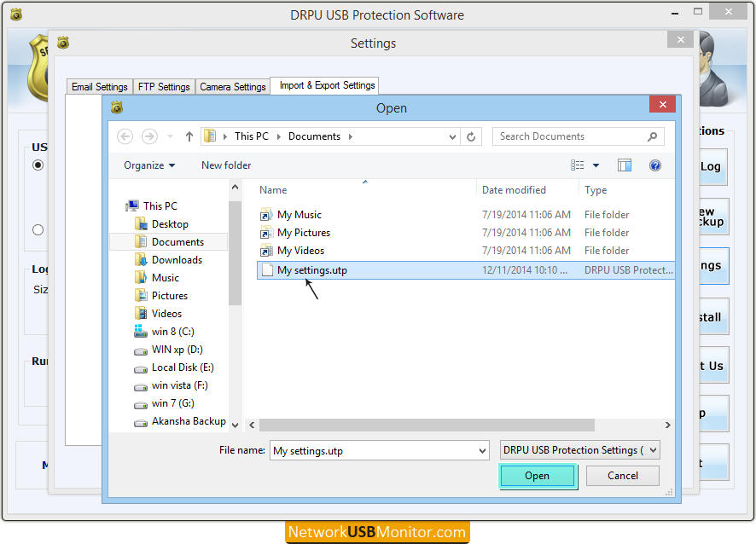Expand the File name combo box dropdown

coord(482,451)
